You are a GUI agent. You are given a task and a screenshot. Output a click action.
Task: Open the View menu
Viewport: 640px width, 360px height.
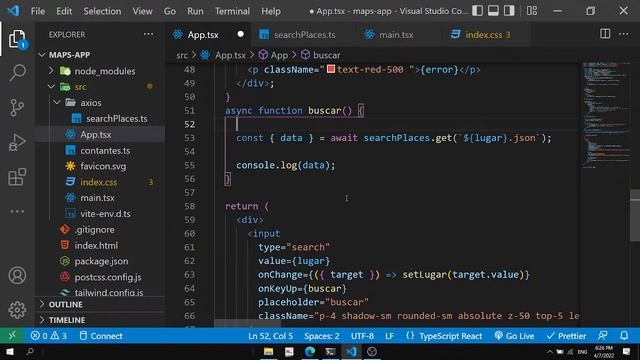click(x=142, y=11)
